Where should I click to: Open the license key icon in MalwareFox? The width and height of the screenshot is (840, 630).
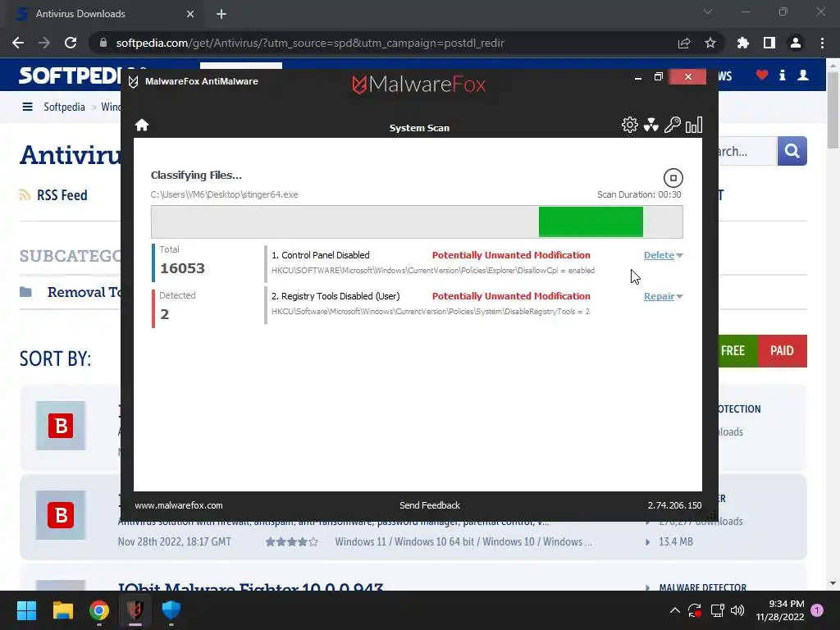(673, 125)
